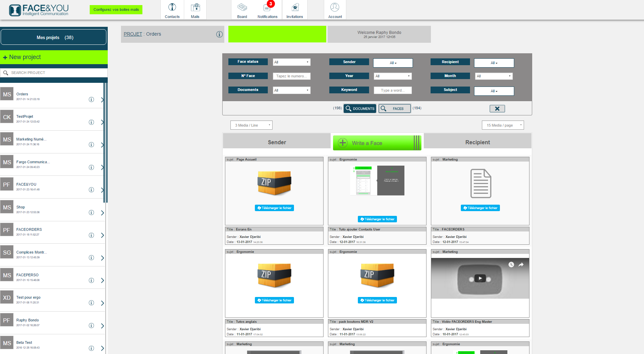Open the Sender filter dropdown
This screenshot has width=644, height=354.
tap(393, 63)
